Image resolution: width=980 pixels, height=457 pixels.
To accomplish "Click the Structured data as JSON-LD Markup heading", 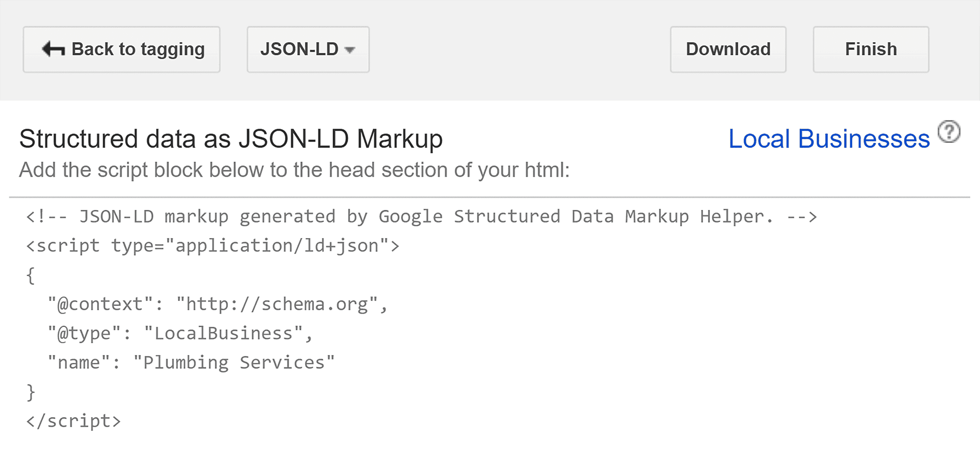I will (x=230, y=138).
